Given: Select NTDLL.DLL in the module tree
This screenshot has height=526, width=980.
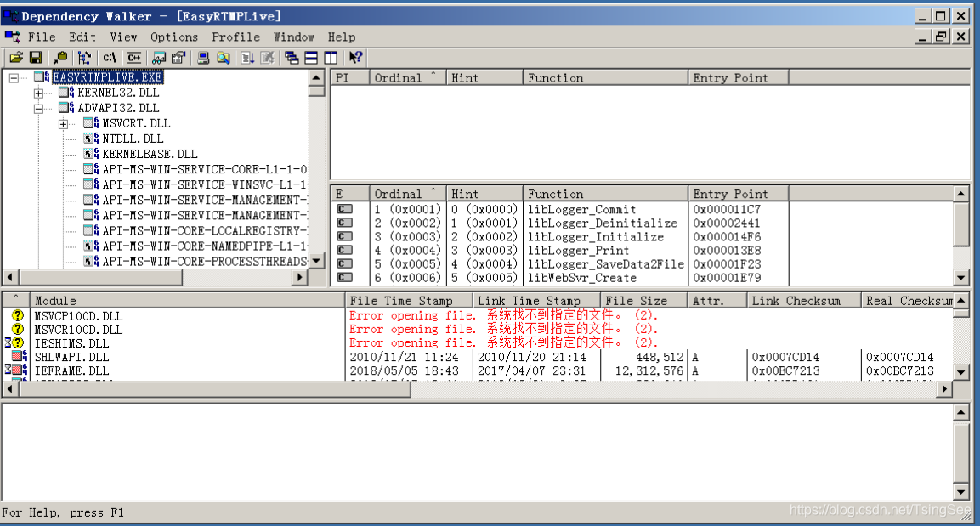Looking at the screenshot, I should coord(133,139).
